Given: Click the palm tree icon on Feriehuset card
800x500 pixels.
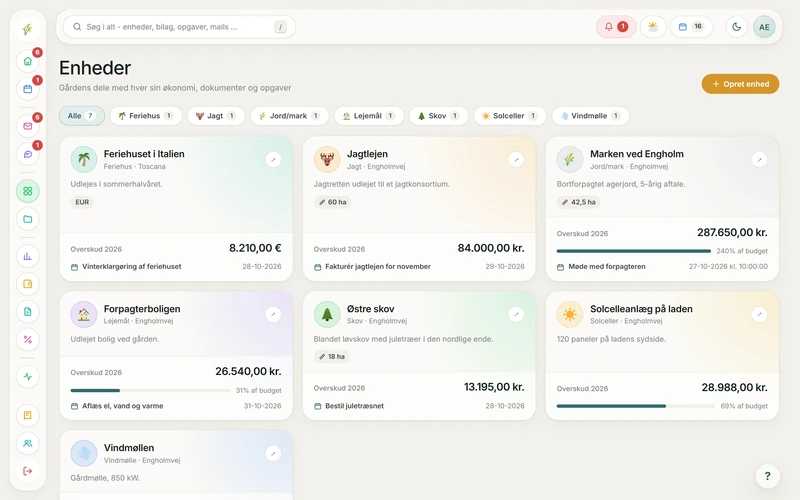Looking at the screenshot, I should (x=84, y=159).
